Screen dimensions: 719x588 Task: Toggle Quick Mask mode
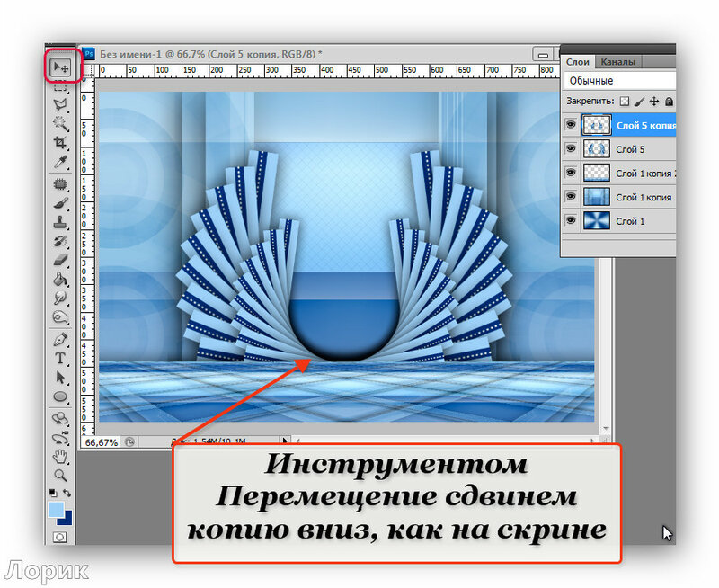pos(60,537)
